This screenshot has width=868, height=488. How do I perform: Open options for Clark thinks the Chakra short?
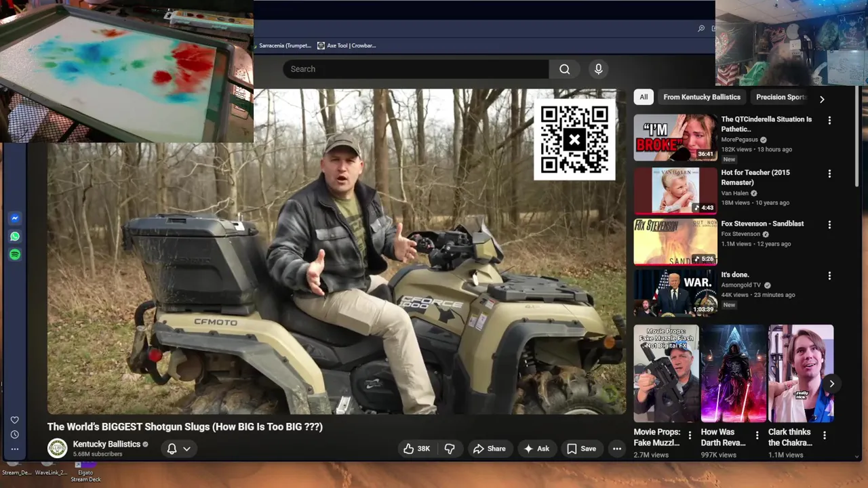click(x=825, y=435)
